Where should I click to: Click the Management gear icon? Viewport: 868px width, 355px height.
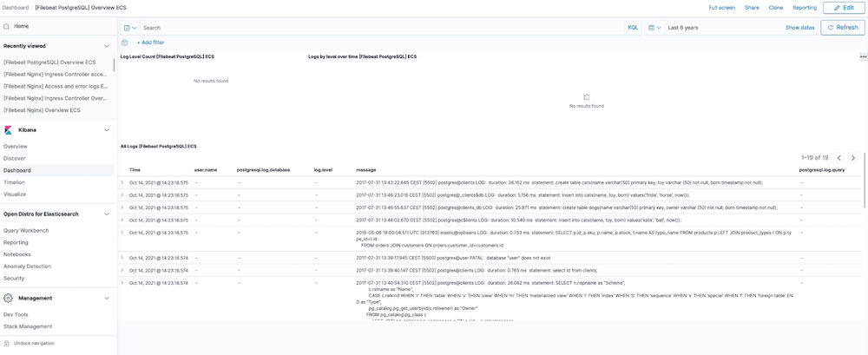pos(8,298)
